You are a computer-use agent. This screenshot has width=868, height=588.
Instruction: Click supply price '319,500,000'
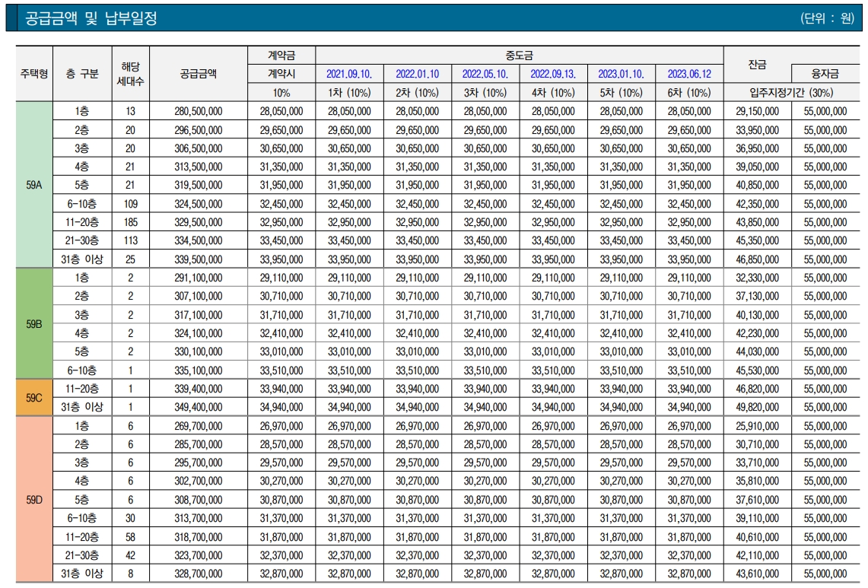point(199,185)
